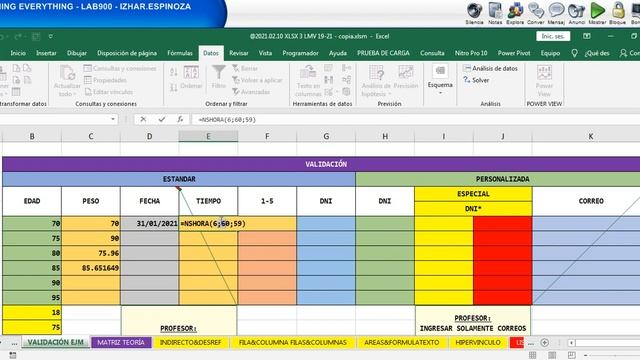This screenshot has height=360, width=640.
Task: Open the quick access toolbar customize arrow
Action: coord(51,36)
